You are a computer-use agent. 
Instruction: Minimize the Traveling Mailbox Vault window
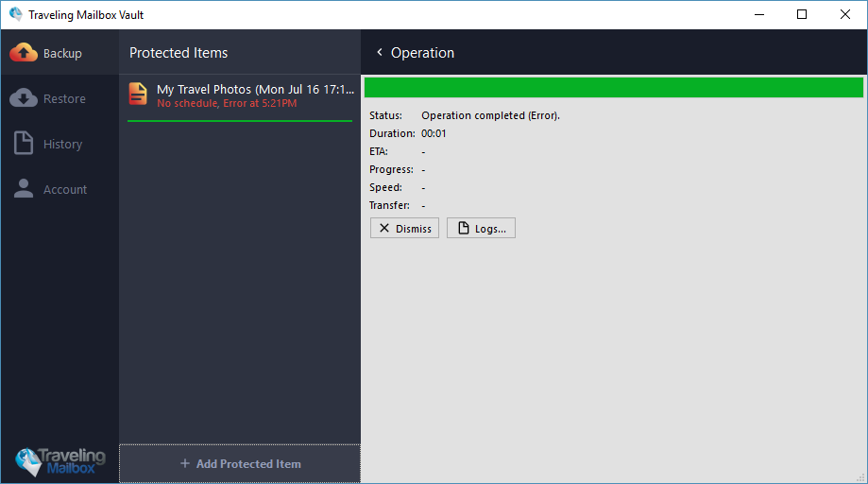tap(758, 14)
